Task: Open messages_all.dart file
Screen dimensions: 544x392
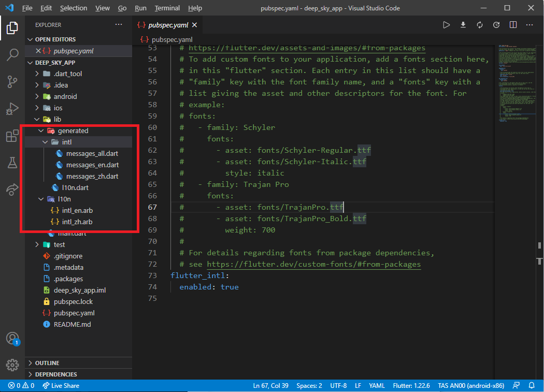Action: (x=78, y=154)
